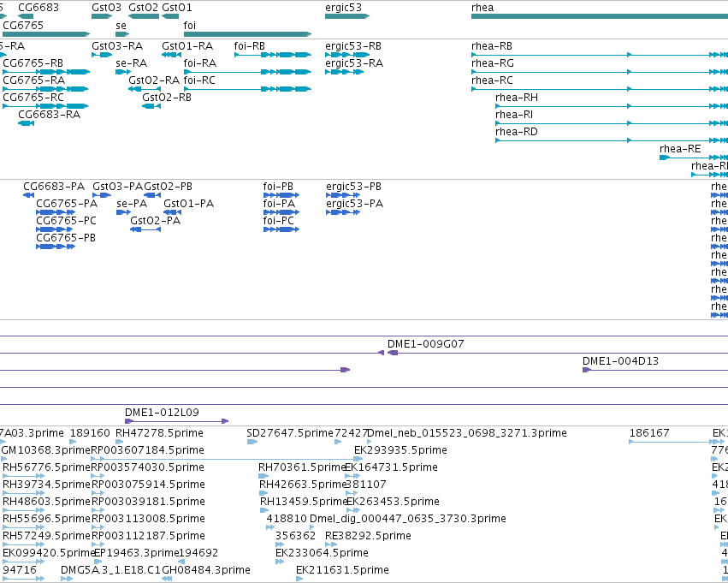Screen dimensions: 728x583
Task: Open EST RH47278.5prime
Action: click(x=159, y=433)
